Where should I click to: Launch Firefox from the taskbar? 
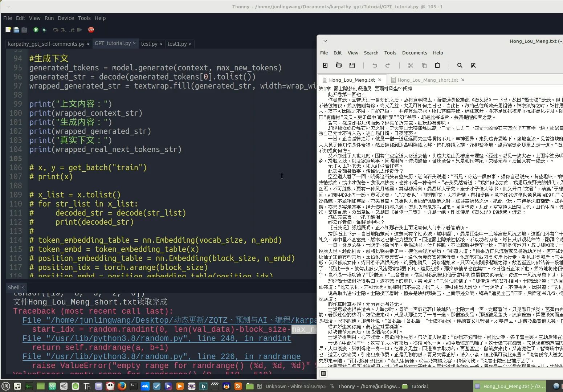click(122, 386)
